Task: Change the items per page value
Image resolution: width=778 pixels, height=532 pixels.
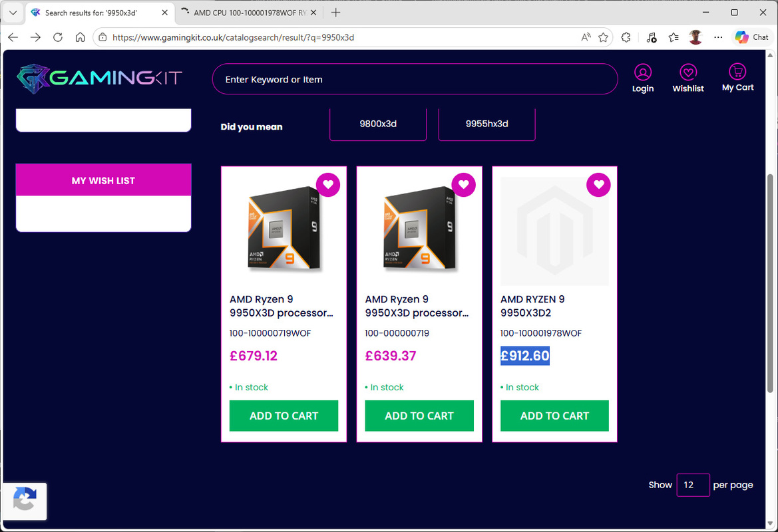Action: click(x=693, y=485)
